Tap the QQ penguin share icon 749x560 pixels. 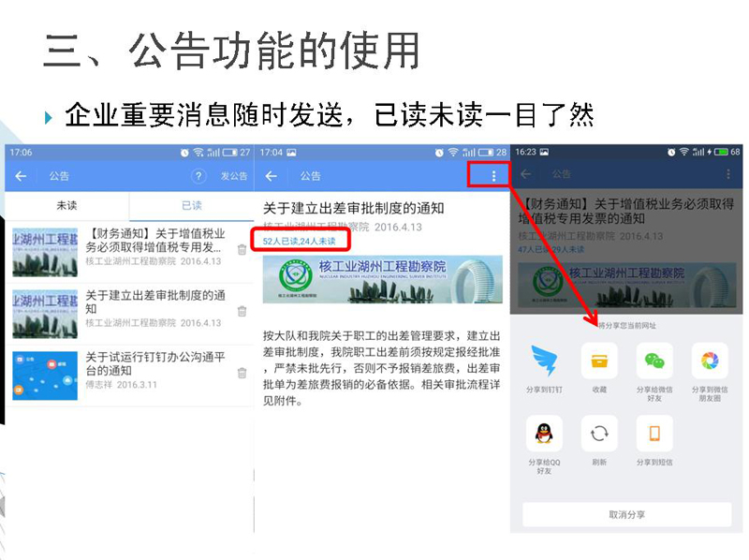pos(544,434)
